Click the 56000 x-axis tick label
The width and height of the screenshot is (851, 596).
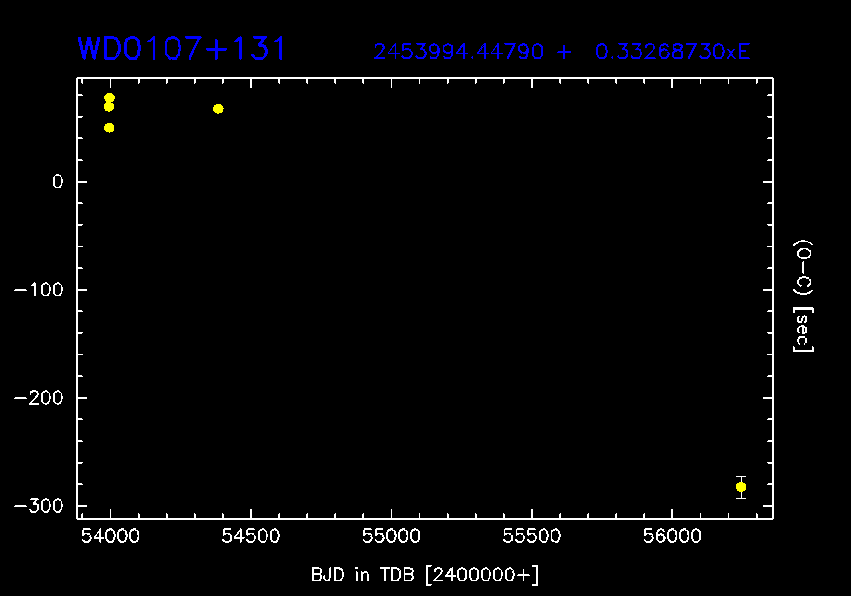pos(671,537)
